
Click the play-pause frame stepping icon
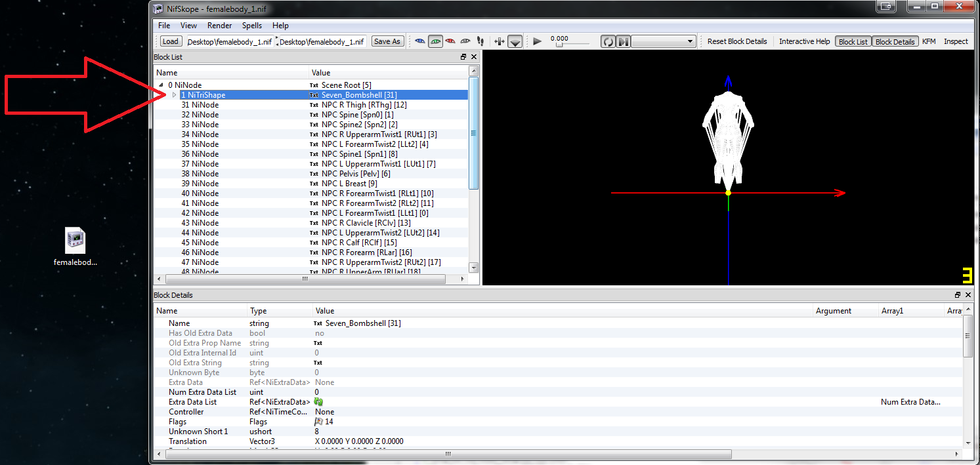(623, 41)
